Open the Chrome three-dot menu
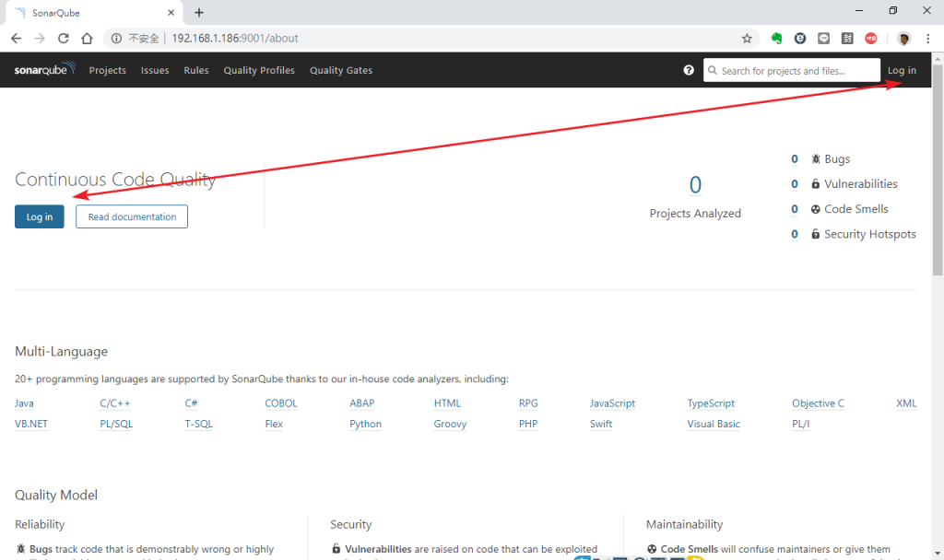The width and height of the screenshot is (944, 560). [x=927, y=39]
